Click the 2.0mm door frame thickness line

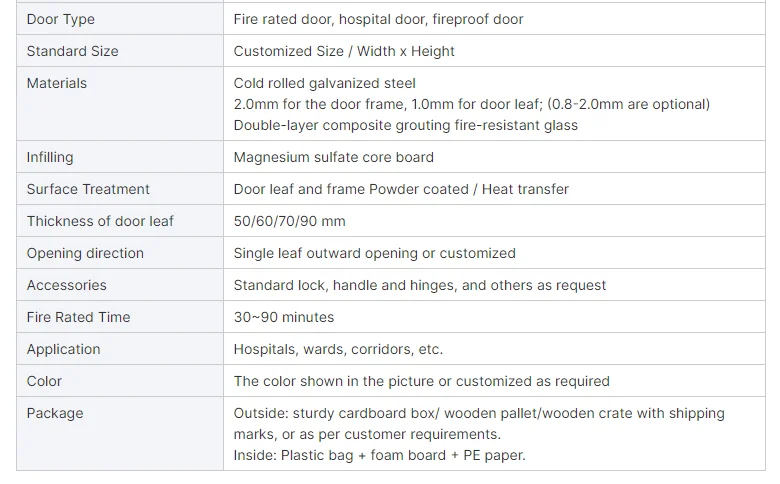(472, 104)
